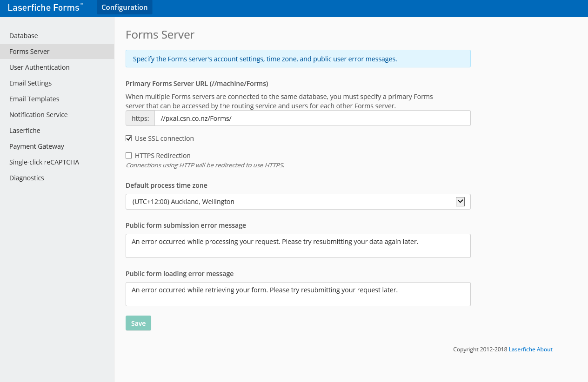Go to Payment Gateway configuration
The width and height of the screenshot is (588, 382).
click(x=37, y=146)
